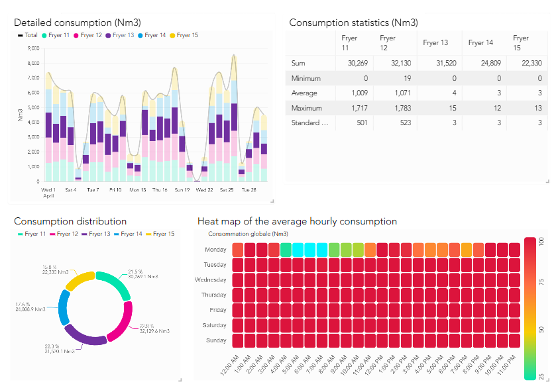Click the Standard deviation value 523
The image size is (556, 392).
(406, 122)
